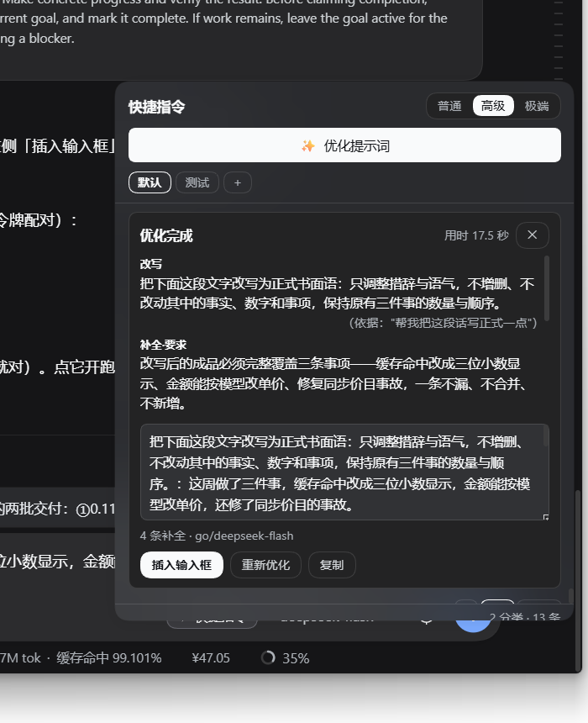Click the sparkle icon in 优化提示词
The height and width of the screenshot is (723, 588).
[x=307, y=146]
